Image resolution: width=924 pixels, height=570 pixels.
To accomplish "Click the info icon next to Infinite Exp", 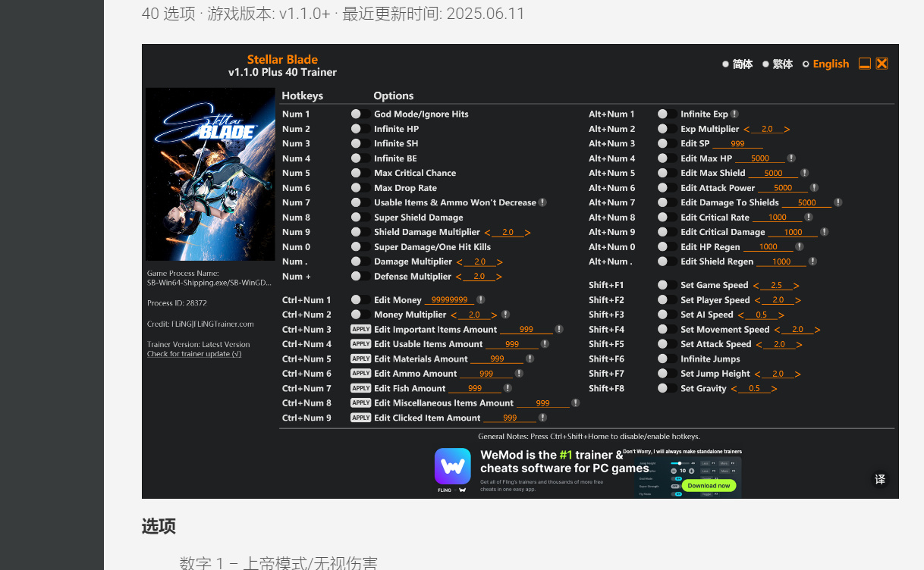I will click(x=734, y=114).
